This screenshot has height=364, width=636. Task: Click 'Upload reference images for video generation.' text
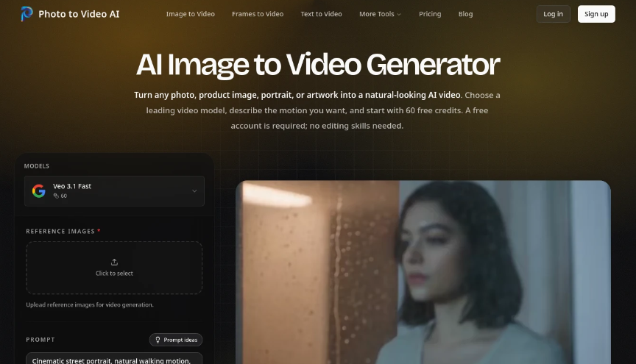[x=90, y=305]
